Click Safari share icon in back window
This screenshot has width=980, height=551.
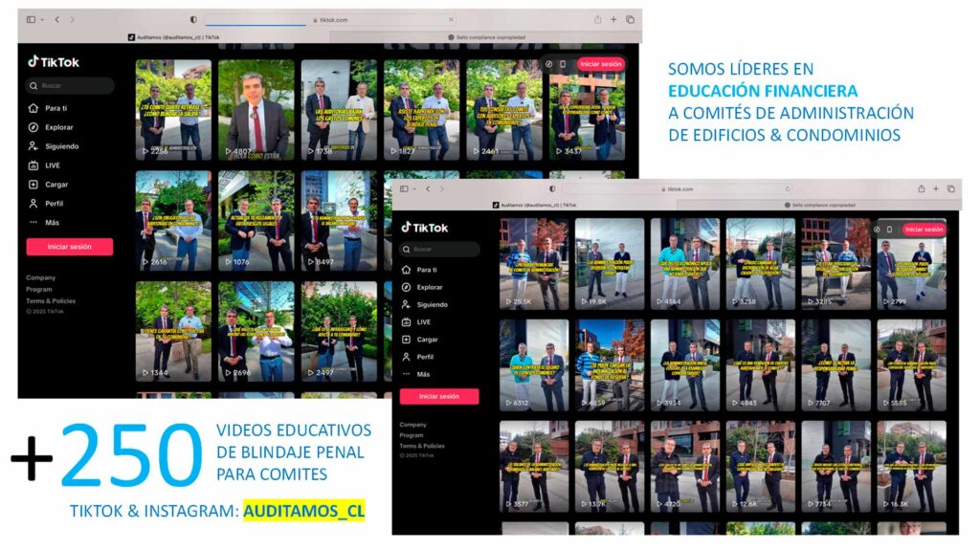click(x=597, y=19)
